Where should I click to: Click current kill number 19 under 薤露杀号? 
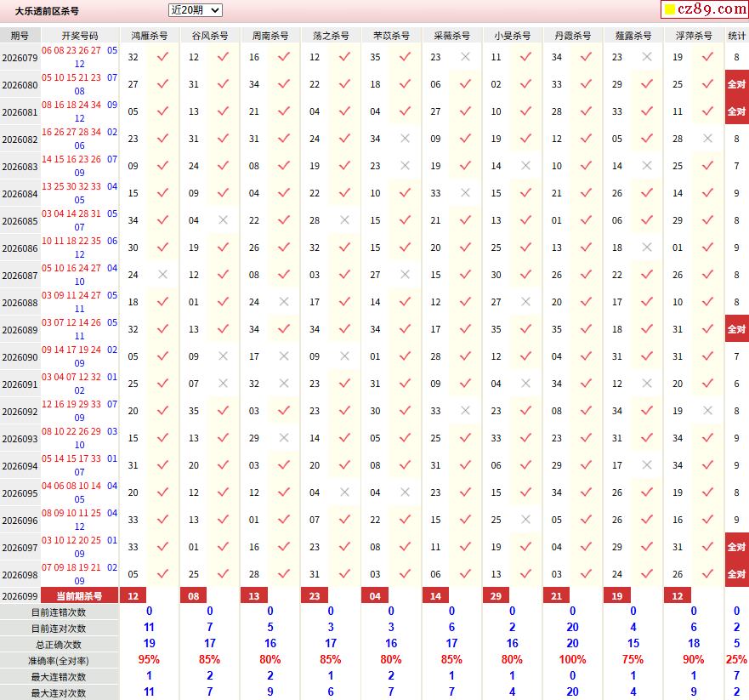click(x=617, y=596)
